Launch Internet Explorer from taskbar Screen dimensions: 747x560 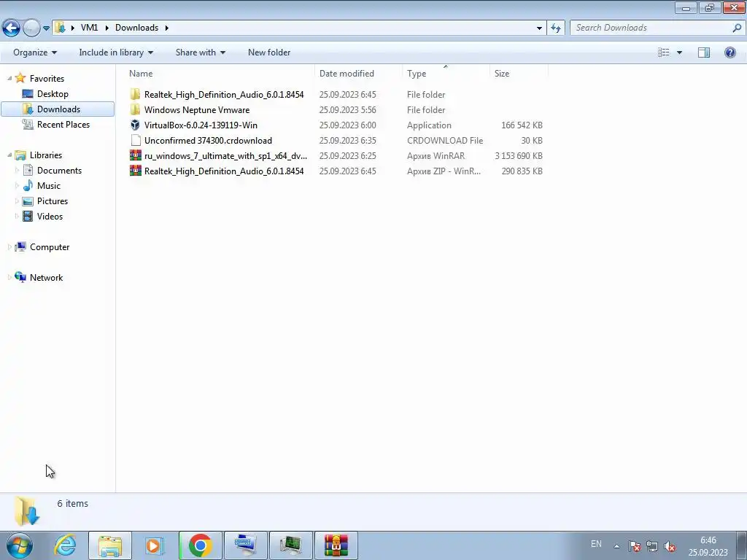click(65, 545)
